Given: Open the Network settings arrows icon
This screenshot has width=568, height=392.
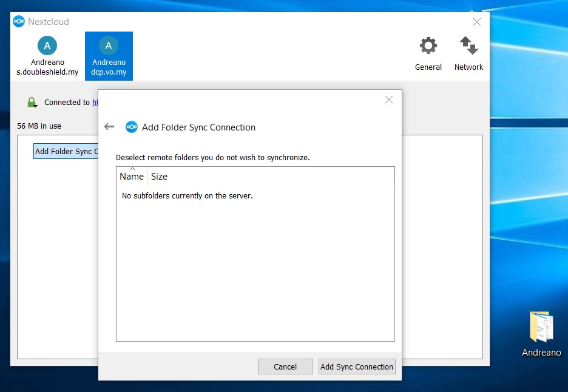Looking at the screenshot, I should 468,47.
